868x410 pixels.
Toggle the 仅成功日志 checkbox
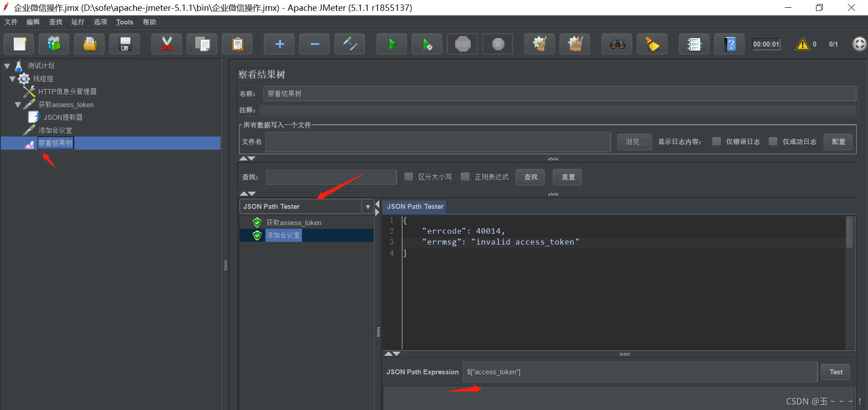pyautogui.click(x=773, y=141)
